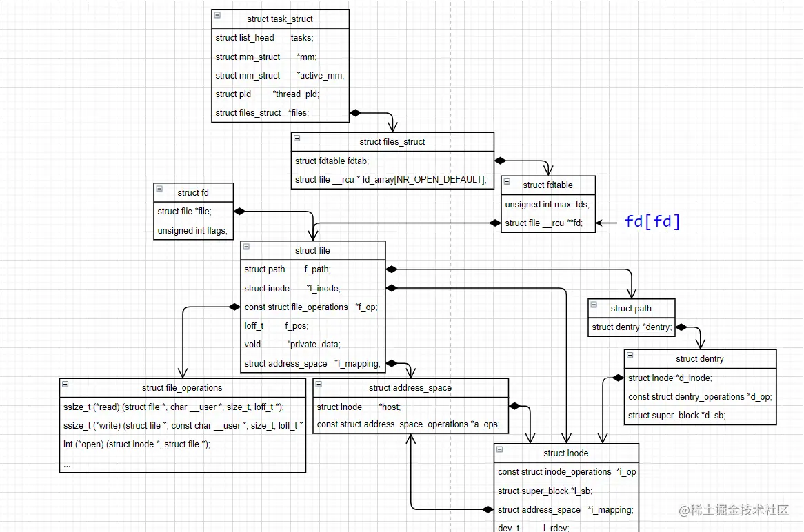Click the collapse icon on struct dentry

tap(630, 356)
